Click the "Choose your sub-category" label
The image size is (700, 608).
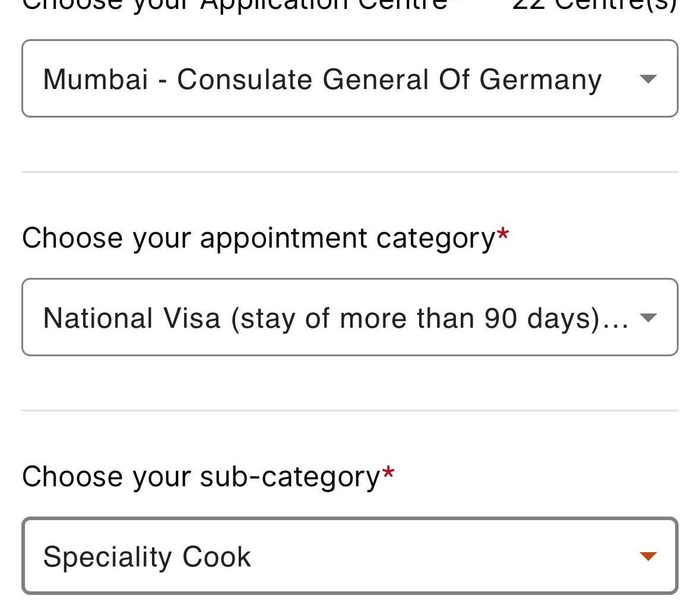click(201, 477)
